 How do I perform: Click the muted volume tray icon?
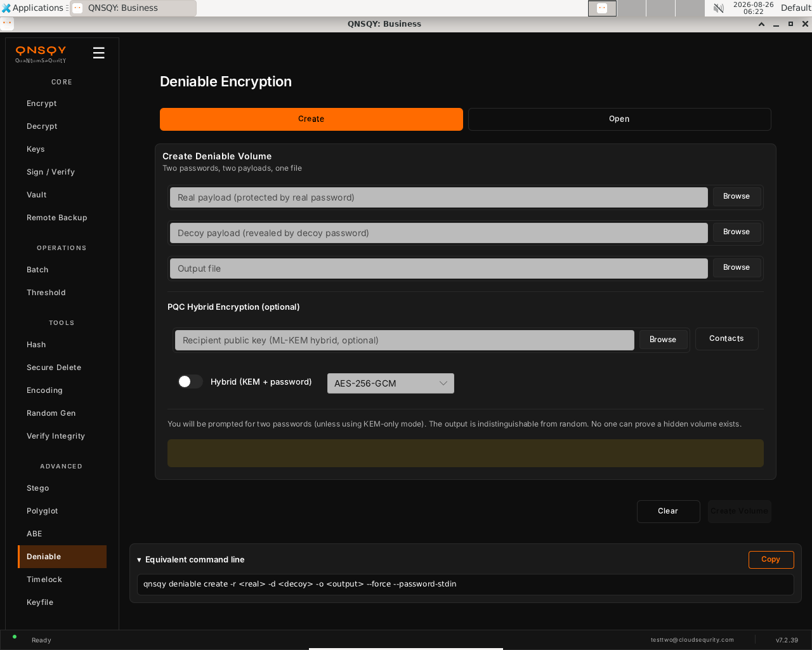[719, 8]
